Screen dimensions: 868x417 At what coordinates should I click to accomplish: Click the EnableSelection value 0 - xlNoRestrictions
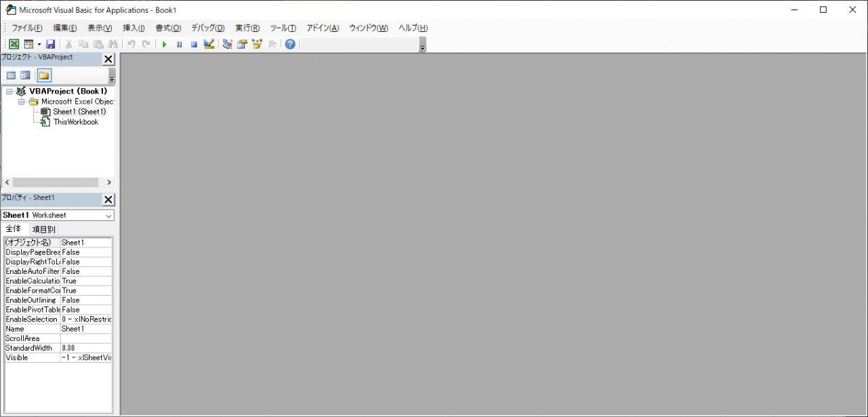pyautogui.click(x=86, y=319)
